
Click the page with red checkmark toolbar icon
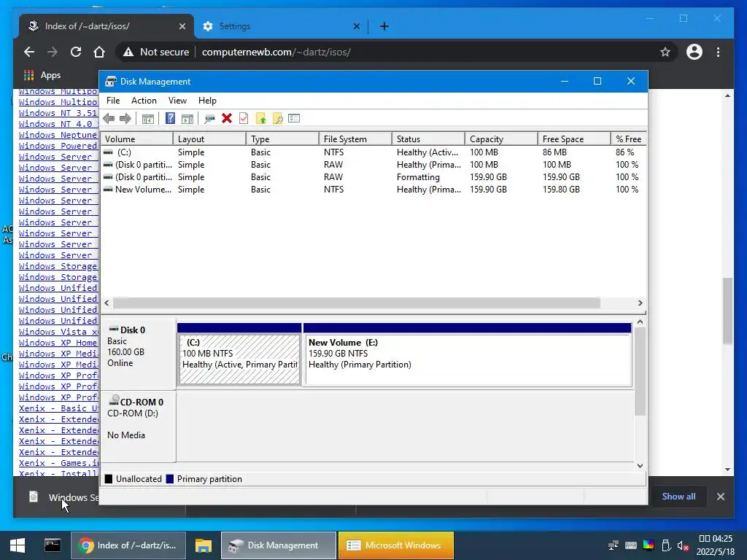(244, 119)
